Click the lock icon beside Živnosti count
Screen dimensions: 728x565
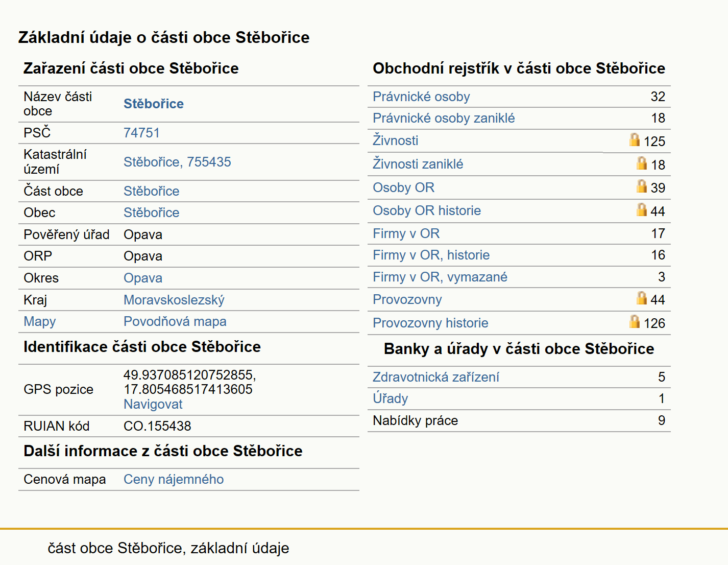635,139
